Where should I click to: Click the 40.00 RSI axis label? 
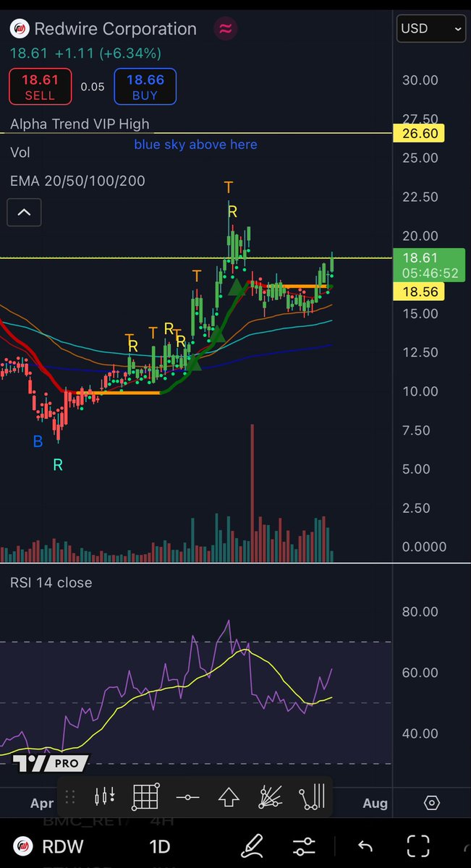420,733
